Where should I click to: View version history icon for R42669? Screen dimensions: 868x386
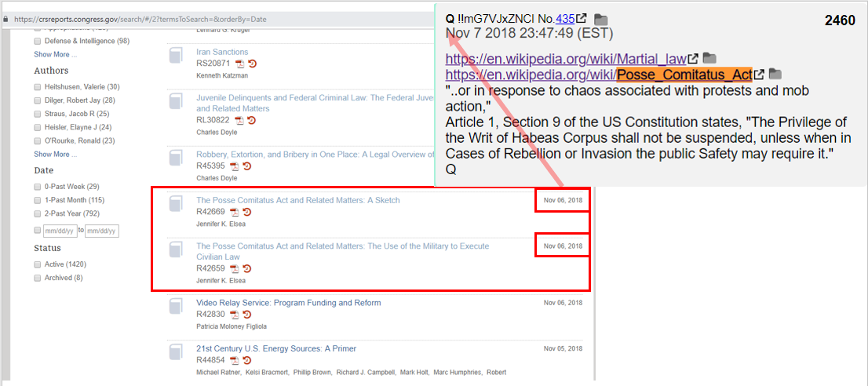tap(247, 213)
